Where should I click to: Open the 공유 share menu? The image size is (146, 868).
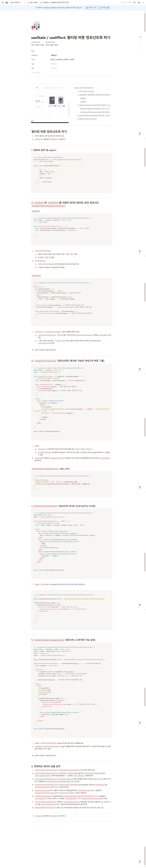134,2
